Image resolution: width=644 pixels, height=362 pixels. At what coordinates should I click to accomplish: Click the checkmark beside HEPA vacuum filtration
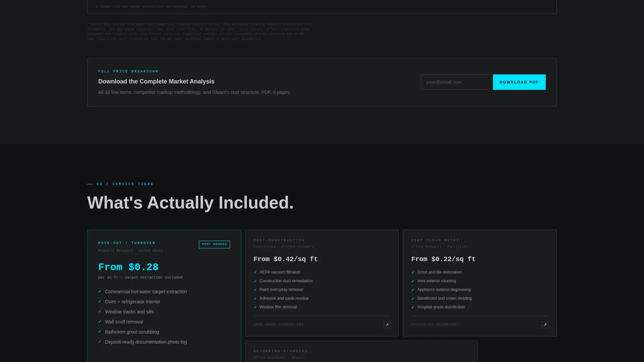pos(255,273)
